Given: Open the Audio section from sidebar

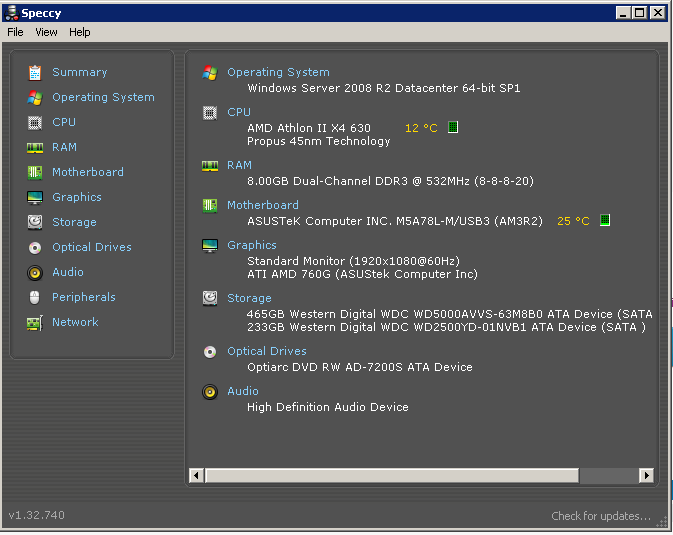Looking at the screenshot, I should click(68, 272).
